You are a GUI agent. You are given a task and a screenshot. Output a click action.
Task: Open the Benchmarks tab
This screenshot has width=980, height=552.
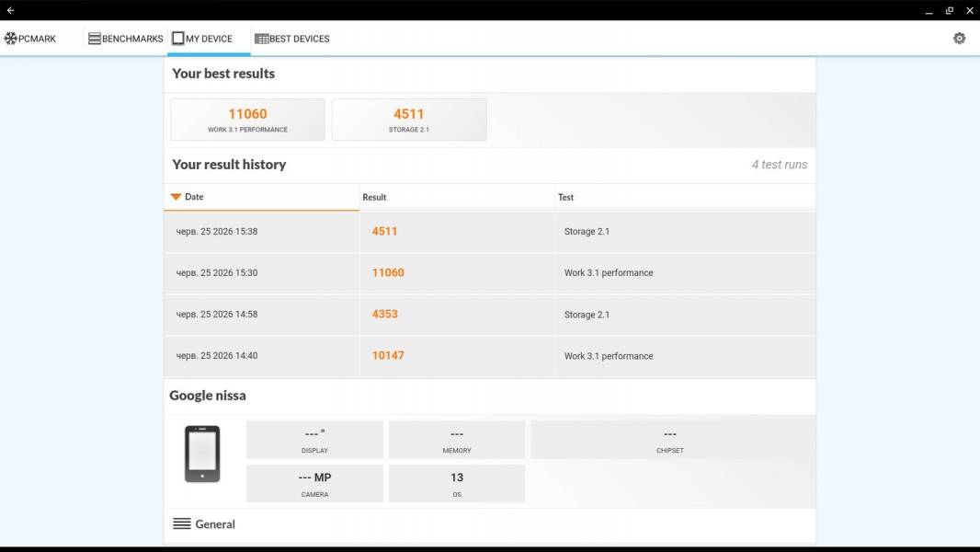126,39
